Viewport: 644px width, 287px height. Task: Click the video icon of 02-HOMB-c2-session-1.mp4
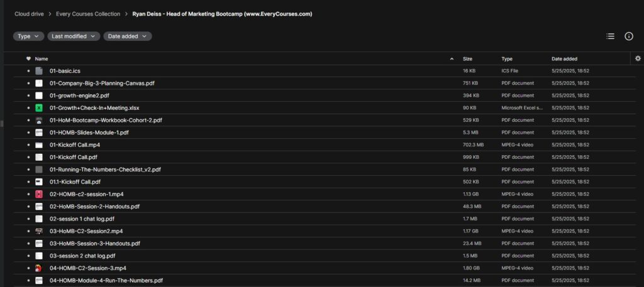pos(38,194)
